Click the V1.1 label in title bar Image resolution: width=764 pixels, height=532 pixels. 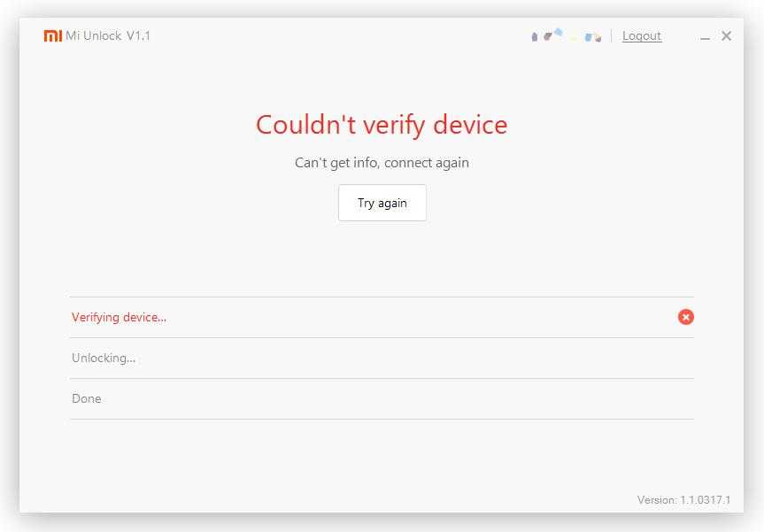coord(138,36)
